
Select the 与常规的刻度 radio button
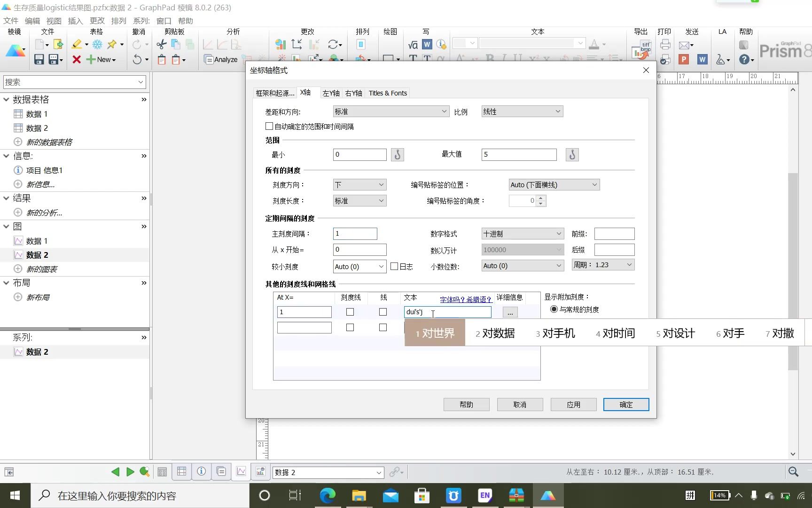click(x=554, y=309)
